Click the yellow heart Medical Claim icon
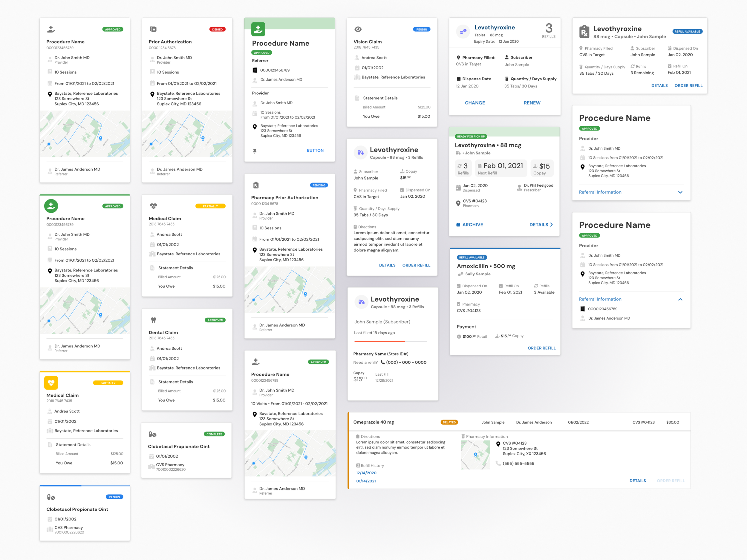The image size is (747, 560). (51, 383)
